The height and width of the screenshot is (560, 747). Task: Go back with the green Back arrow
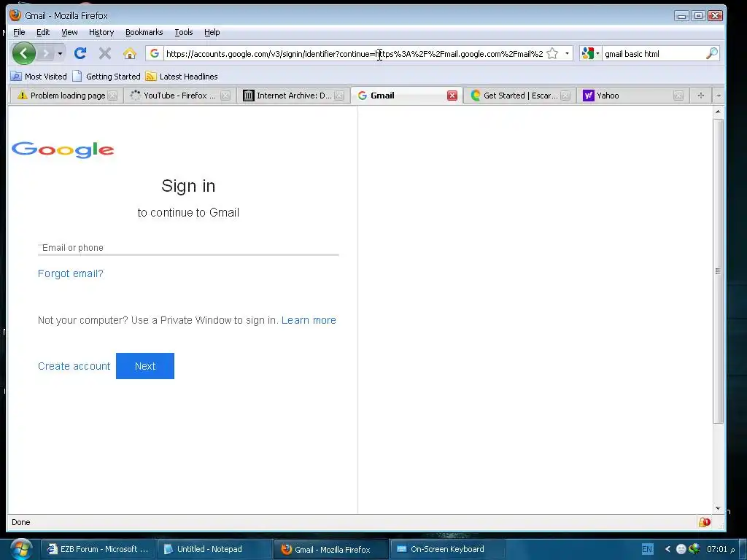24,53
